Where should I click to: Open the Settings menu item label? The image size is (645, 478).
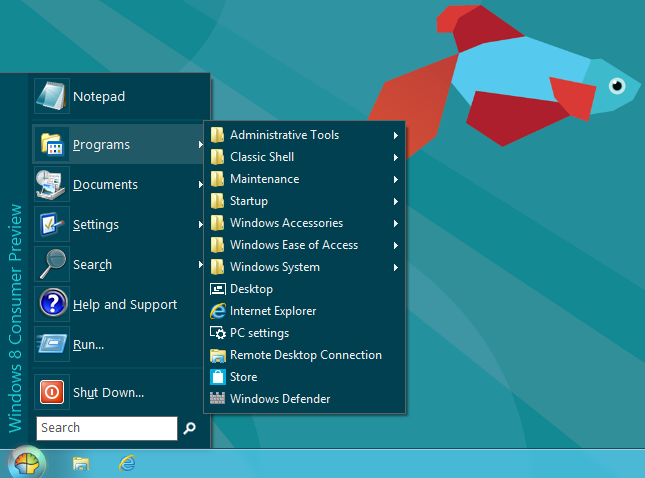coord(96,225)
